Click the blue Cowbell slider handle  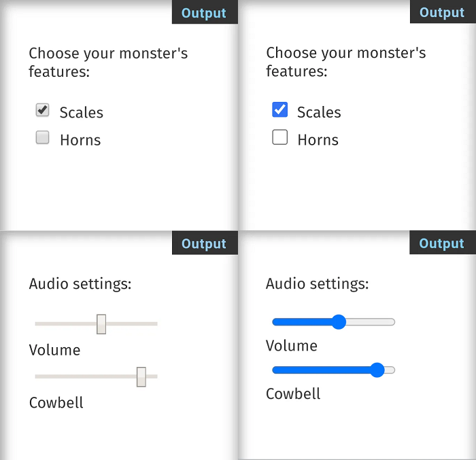(x=377, y=370)
